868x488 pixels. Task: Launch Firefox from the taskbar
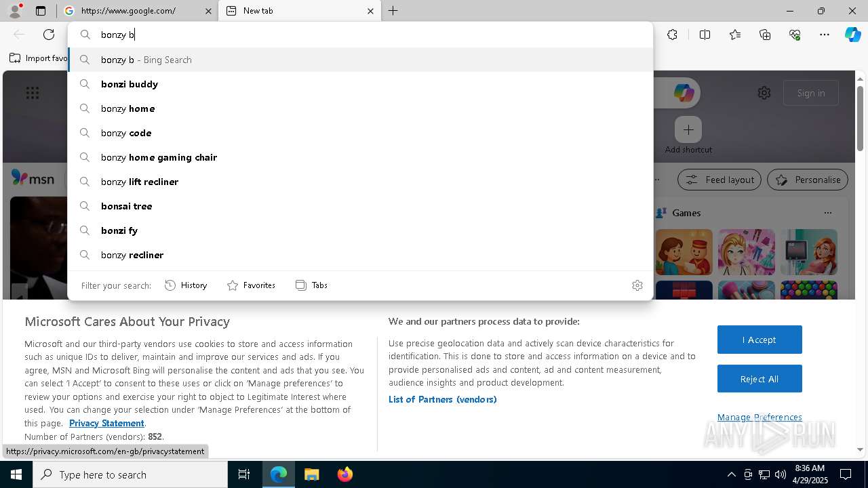[x=344, y=474]
